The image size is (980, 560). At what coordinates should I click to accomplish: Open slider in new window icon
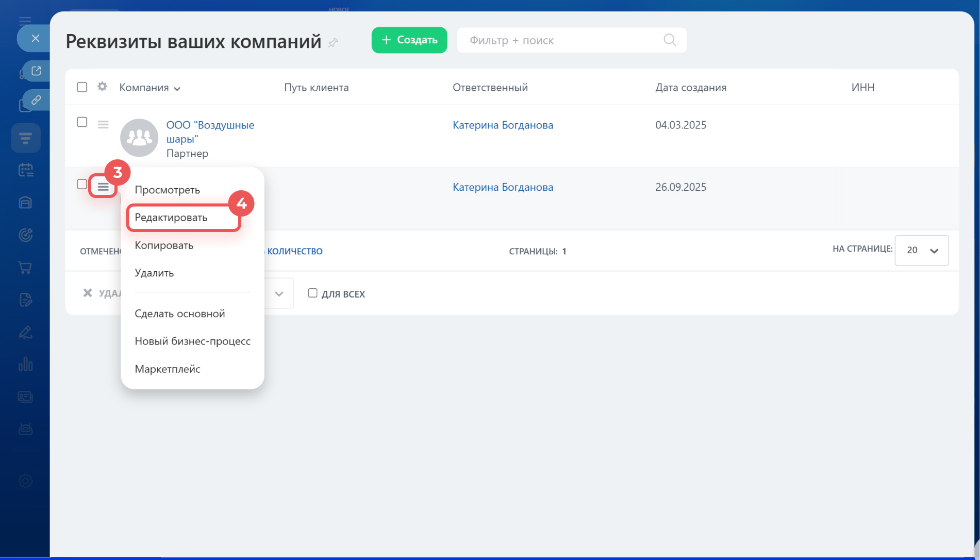click(x=36, y=71)
